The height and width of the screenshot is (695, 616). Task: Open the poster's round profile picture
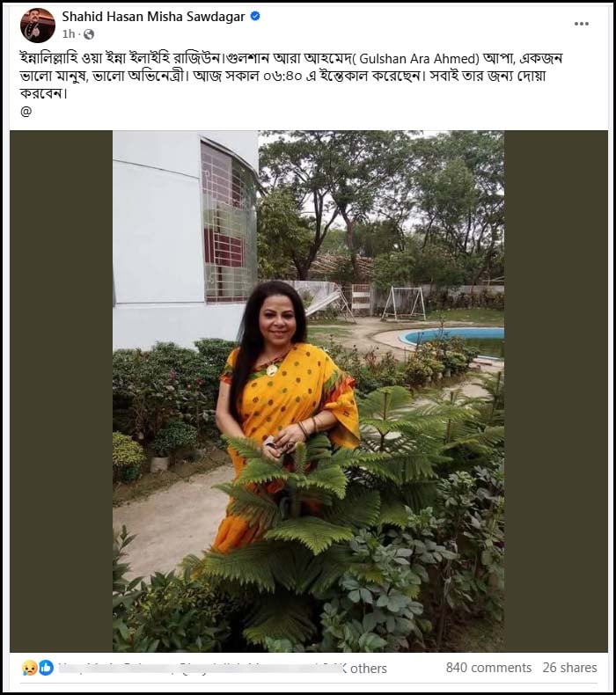tap(38, 26)
